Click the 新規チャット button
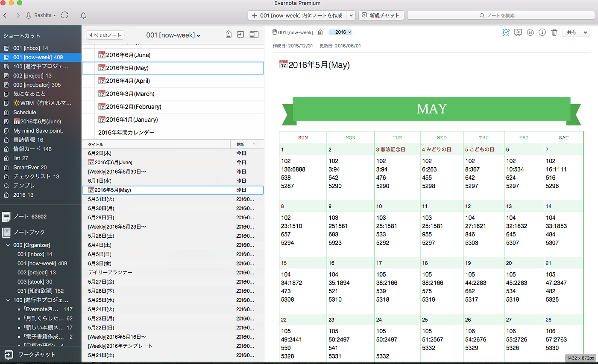 click(381, 15)
